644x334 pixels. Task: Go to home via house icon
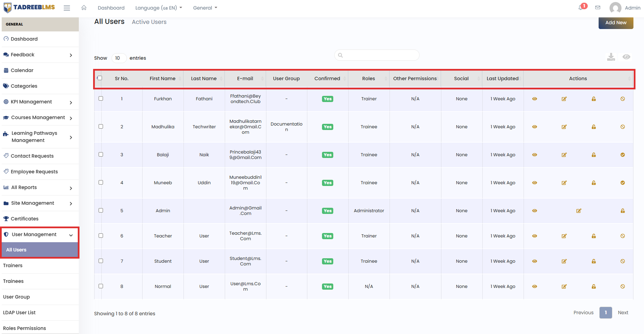(84, 8)
